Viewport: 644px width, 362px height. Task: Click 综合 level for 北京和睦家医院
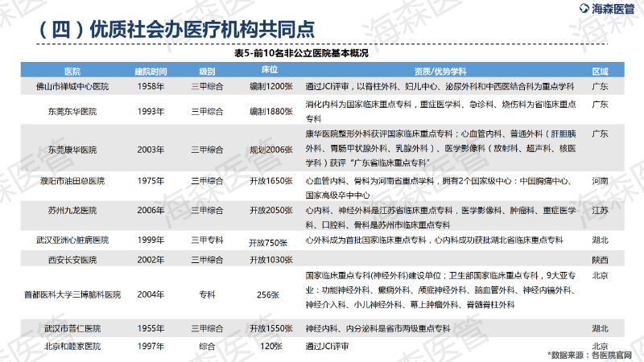(207, 347)
